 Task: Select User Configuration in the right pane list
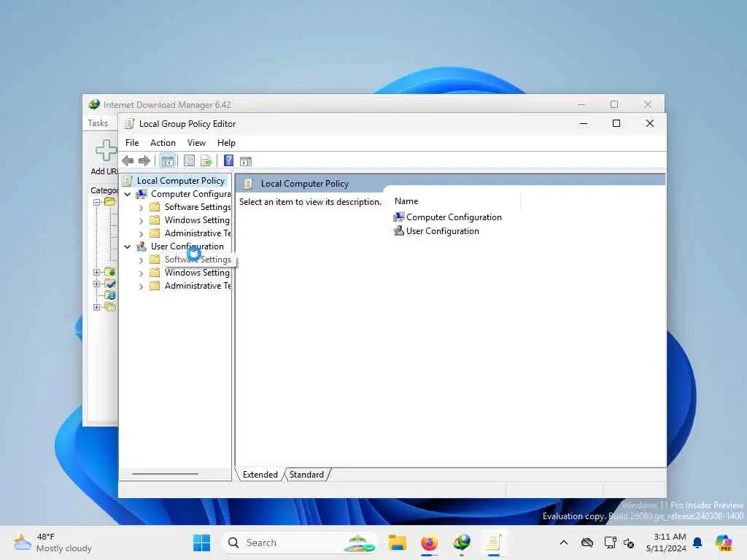[436, 231]
